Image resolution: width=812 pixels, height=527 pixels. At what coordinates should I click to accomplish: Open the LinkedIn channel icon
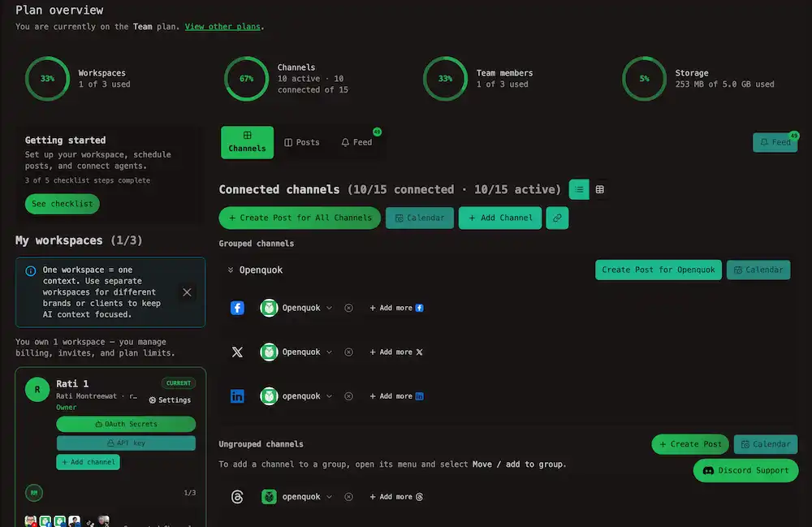(x=237, y=396)
